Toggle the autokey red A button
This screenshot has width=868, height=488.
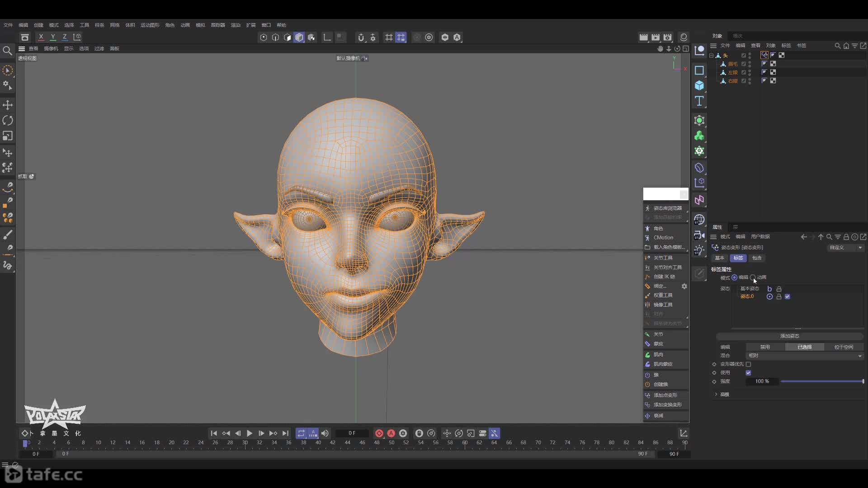[x=391, y=433]
